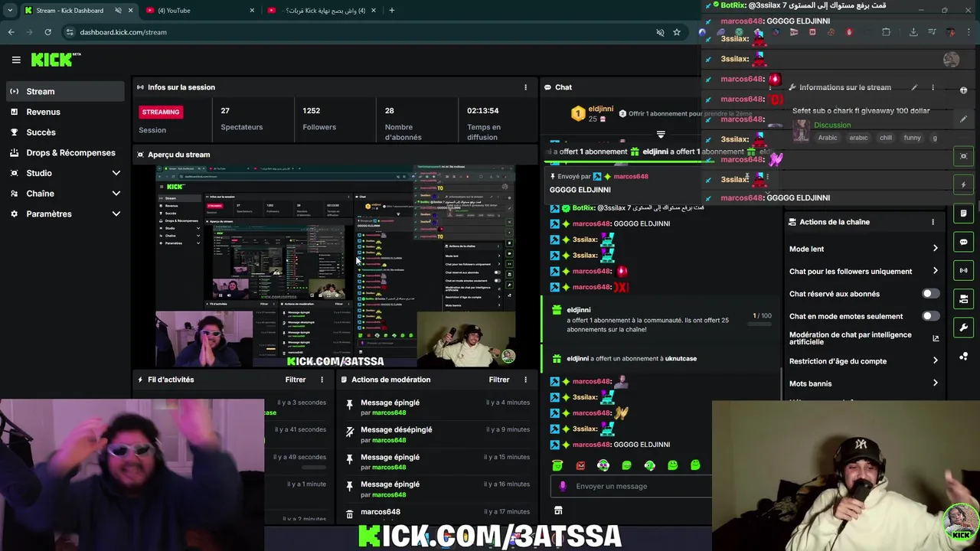Open options menu of Fil d'activités panel

pos(322,380)
